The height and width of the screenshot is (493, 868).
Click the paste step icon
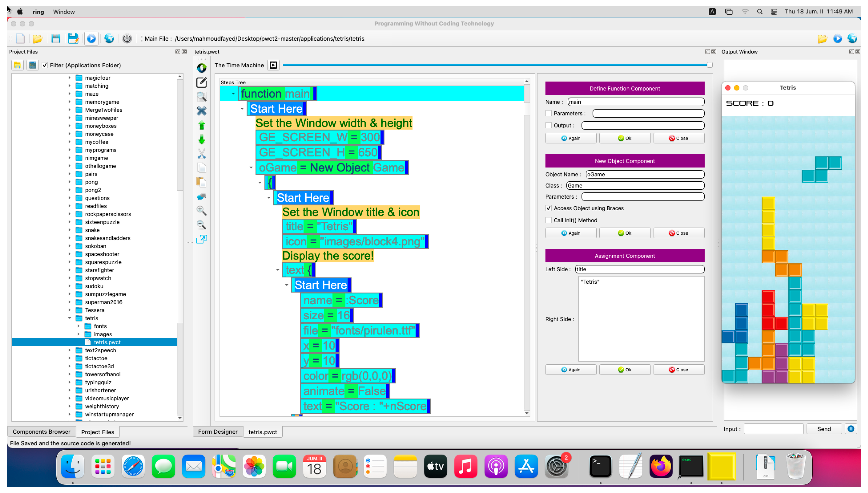point(202,183)
